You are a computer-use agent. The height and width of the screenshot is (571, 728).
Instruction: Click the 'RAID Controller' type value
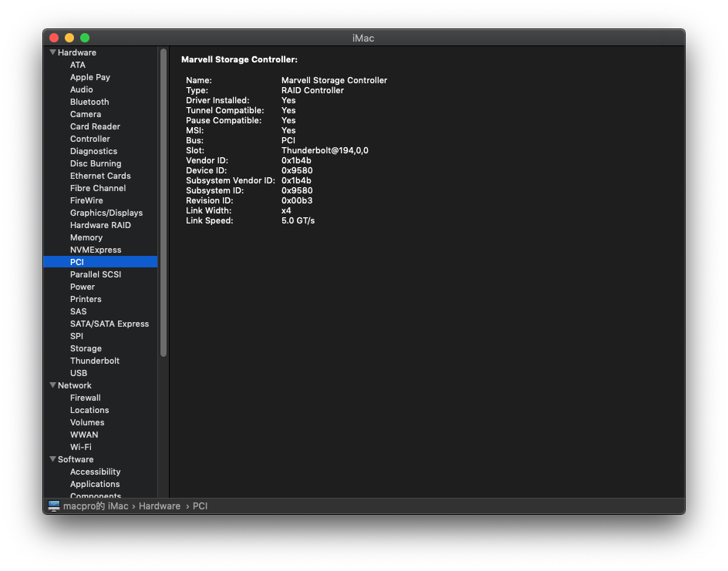[x=312, y=90]
